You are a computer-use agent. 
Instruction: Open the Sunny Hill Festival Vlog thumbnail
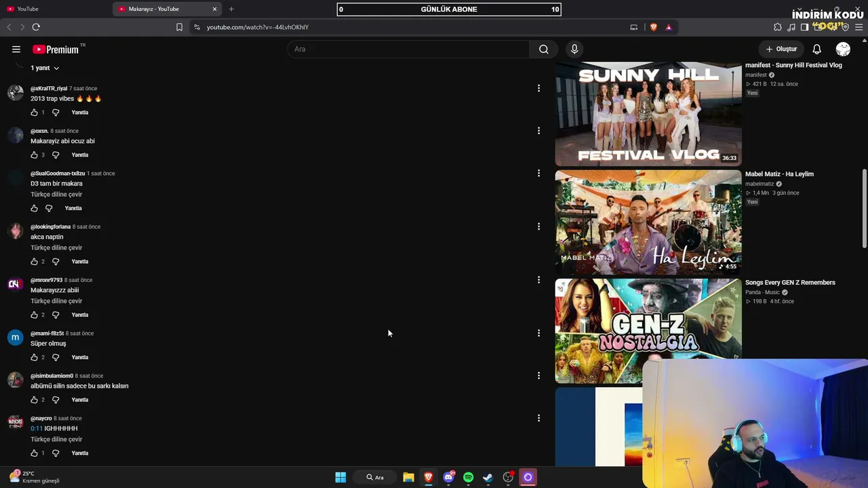pyautogui.click(x=648, y=114)
